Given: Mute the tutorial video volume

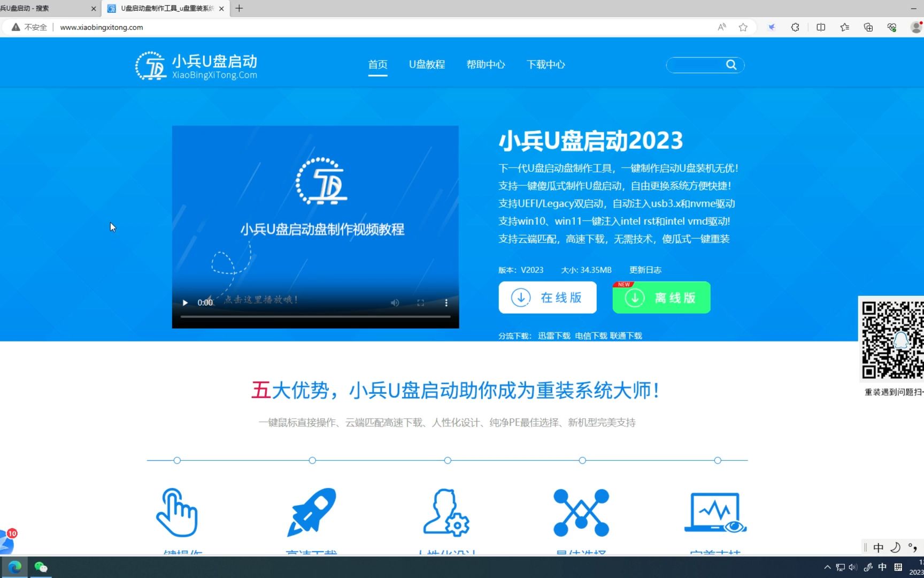Looking at the screenshot, I should click(x=395, y=302).
